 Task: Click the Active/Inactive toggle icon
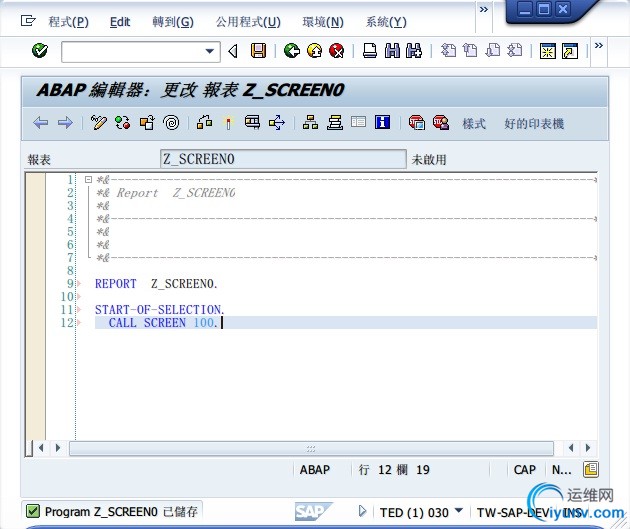pyautogui.click(x=123, y=122)
